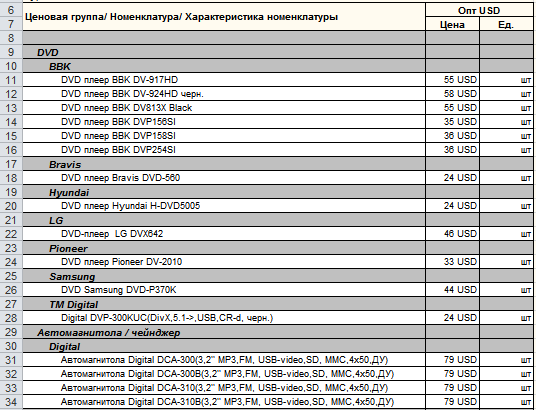
Task: Click cell 'DVD плеер Hyundai H-DVD5005'
Action: (x=224, y=206)
